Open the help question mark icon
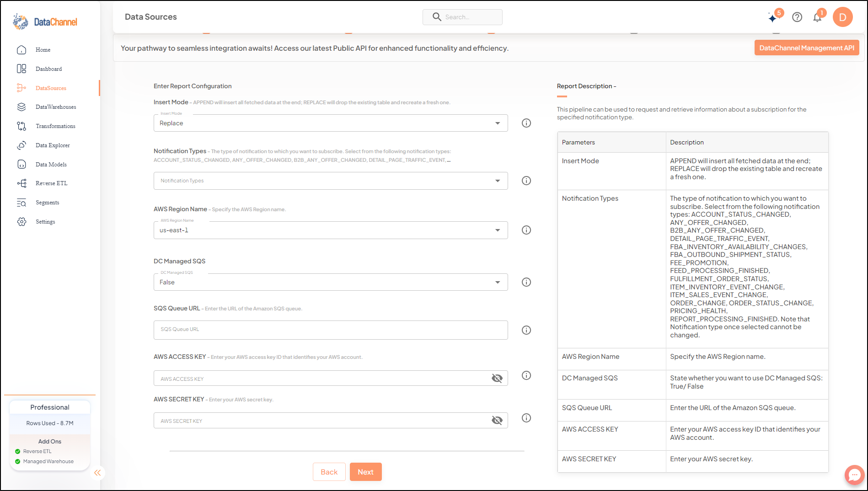868x491 pixels. click(x=797, y=17)
